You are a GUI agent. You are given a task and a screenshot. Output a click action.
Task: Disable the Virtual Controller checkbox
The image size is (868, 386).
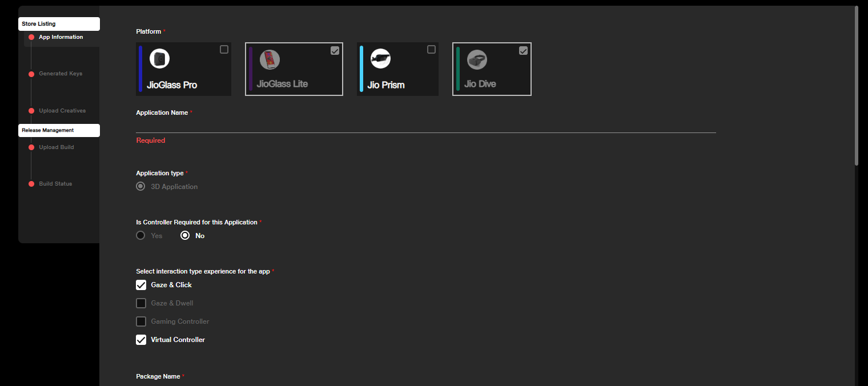tap(141, 340)
